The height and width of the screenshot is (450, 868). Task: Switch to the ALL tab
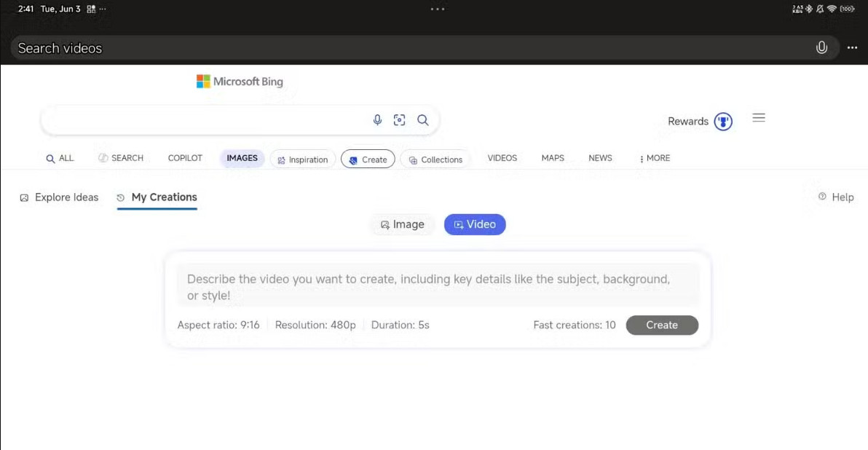(x=60, y=158)
